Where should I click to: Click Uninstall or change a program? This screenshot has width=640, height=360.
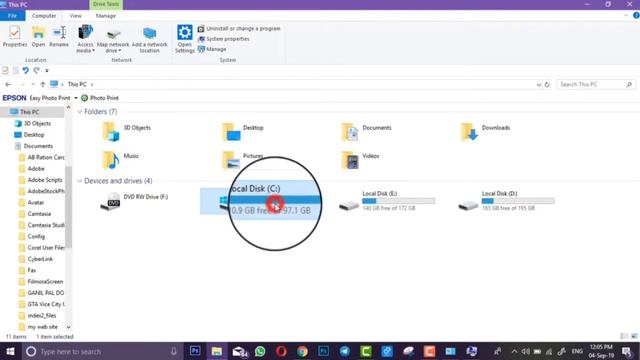239,29
